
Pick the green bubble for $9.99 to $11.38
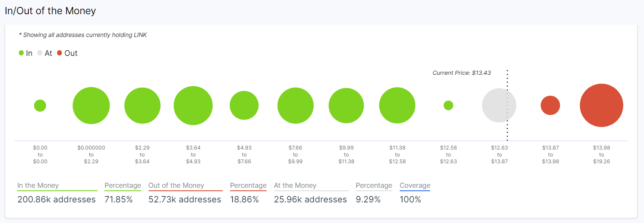click(x=346, y=105)
